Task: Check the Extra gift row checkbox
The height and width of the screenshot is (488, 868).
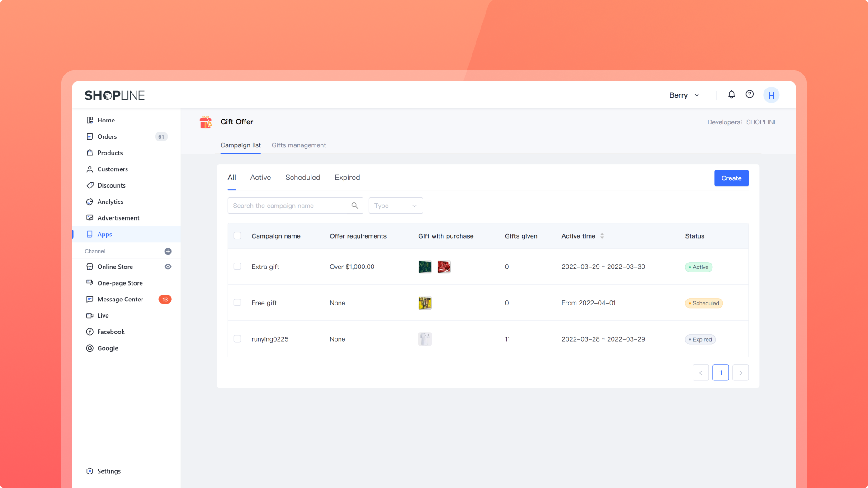Action: click(x=237, y=267)
